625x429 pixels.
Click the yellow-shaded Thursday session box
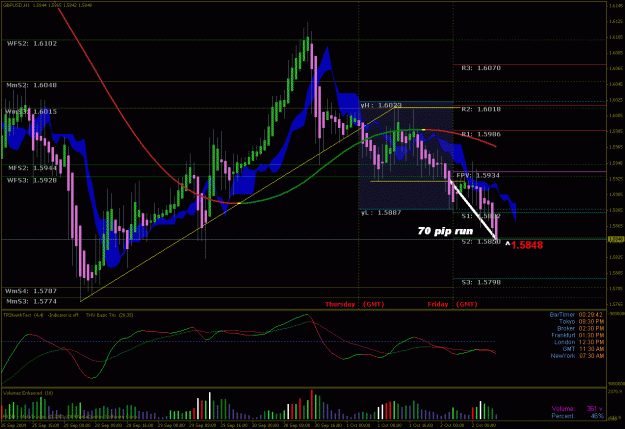tap(406, 155)
